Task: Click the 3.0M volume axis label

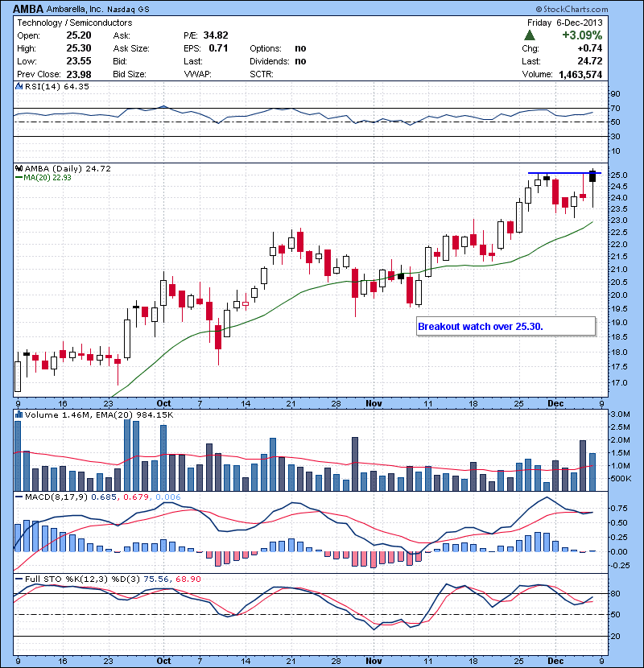Action: click(x=620, y=414)
